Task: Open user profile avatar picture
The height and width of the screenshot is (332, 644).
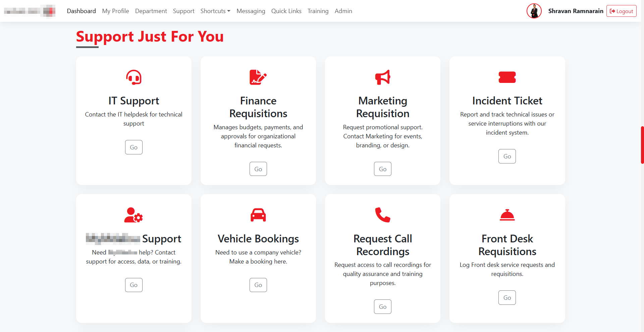Action: click(534, 11)
